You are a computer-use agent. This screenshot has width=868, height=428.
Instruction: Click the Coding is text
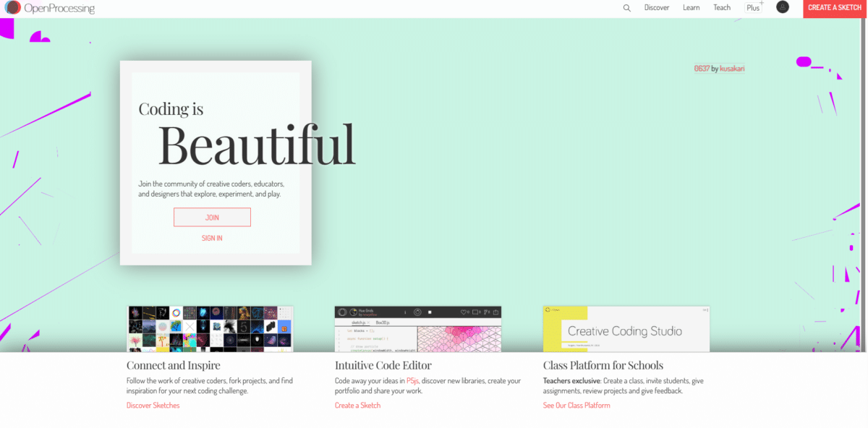pyautogui.click(x=171, y=109)
